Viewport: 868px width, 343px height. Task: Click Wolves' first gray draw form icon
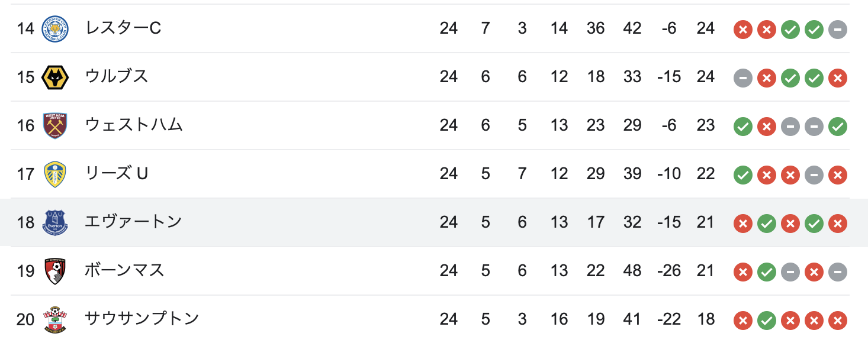click(742, 77)
